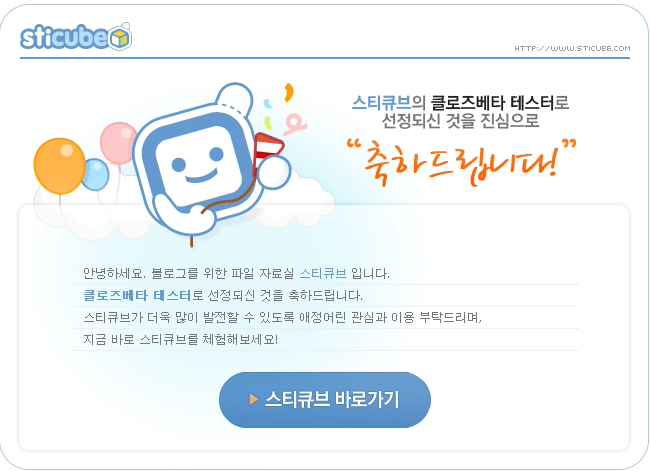Click the blue 스티큐브 word in heading
Image resolution: width=650 pixels, height=472 pixels.
point(381,103)
